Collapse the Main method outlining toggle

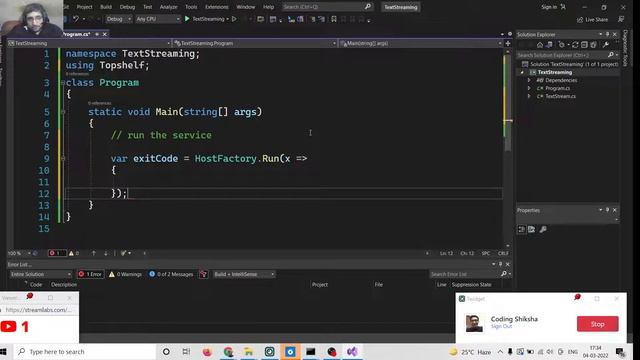63,112
